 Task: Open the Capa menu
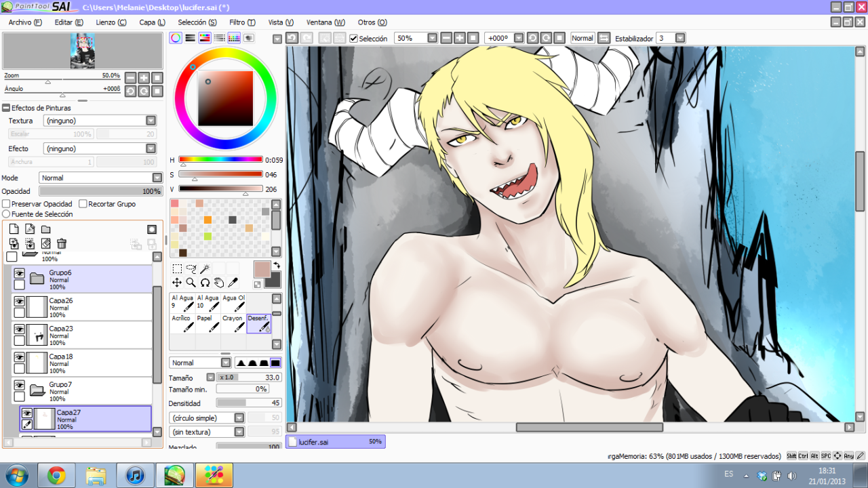click(152, 22)
